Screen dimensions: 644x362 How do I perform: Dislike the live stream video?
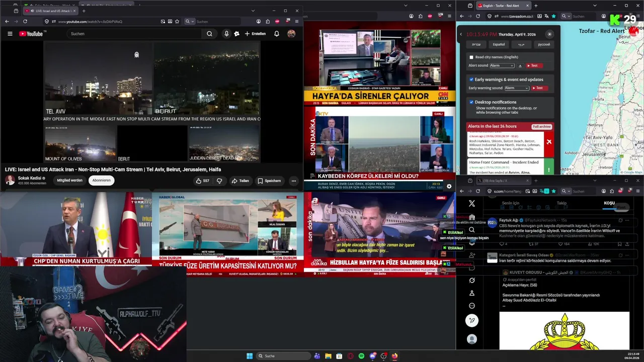point(219,180)
